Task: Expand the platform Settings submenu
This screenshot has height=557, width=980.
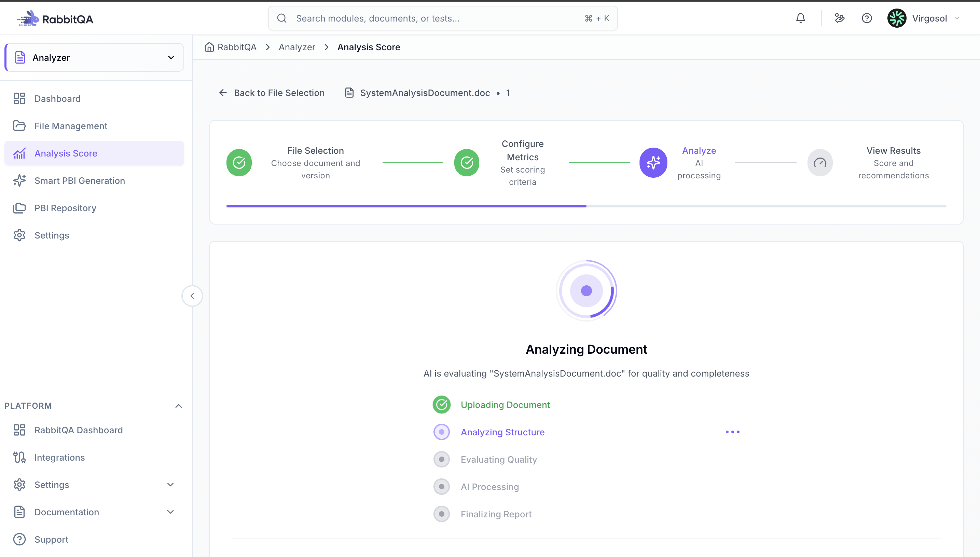Action: tap(94, 485)
